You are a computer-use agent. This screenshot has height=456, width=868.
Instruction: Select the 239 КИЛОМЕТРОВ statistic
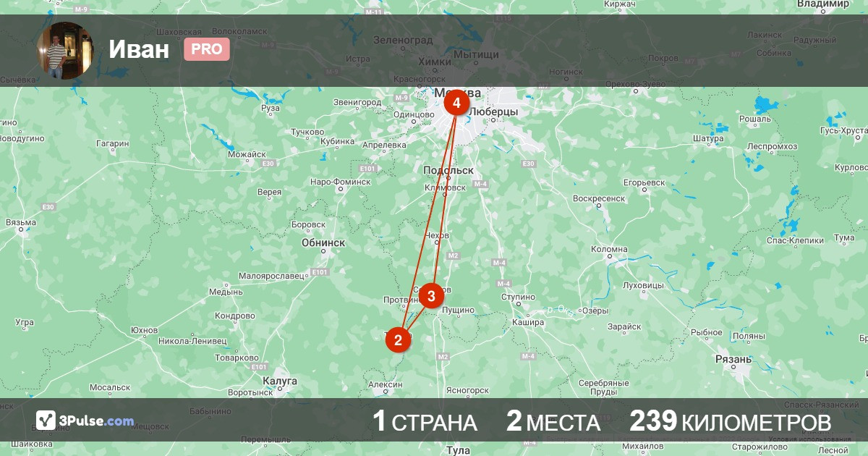pos(731,421)
